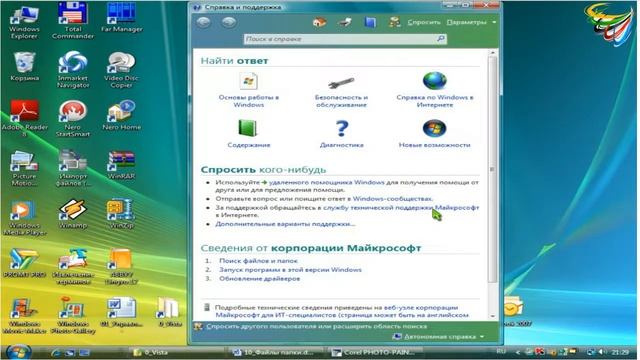Open удаленного помощника Windows link
This screenshot has height=360, width=640.
coord(327,182)
